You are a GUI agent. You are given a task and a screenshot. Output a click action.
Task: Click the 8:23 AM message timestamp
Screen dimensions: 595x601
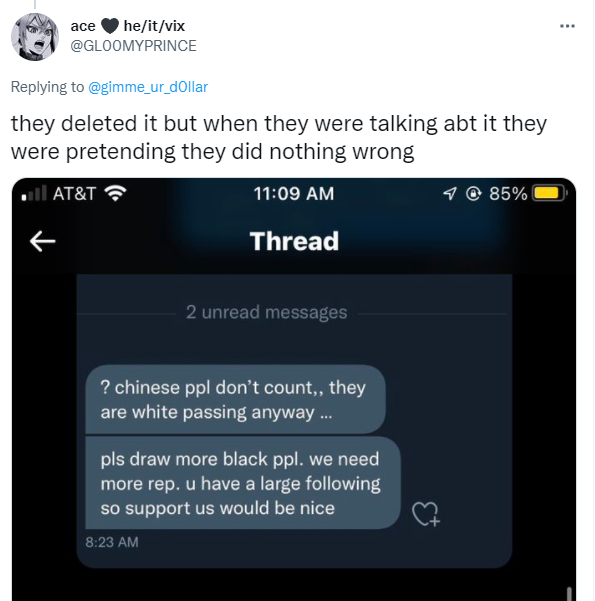pyautogui.click(x=112, y=542)
